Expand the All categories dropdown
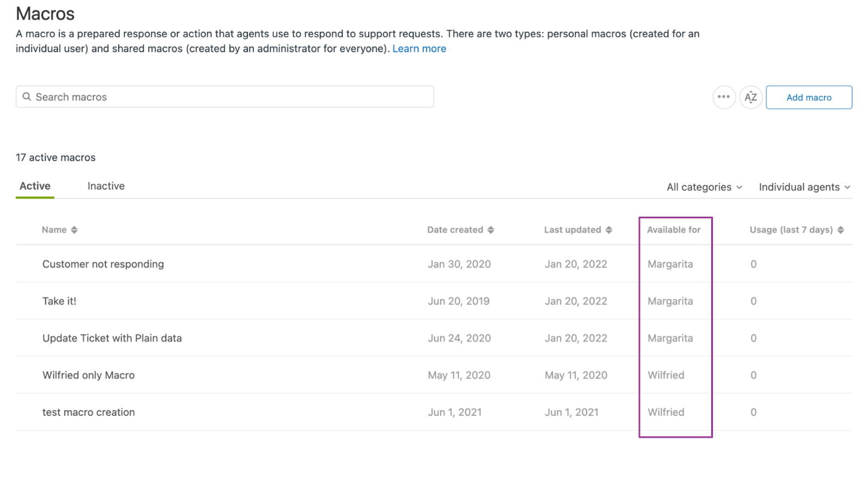868x482 pixels. [704, 187]
